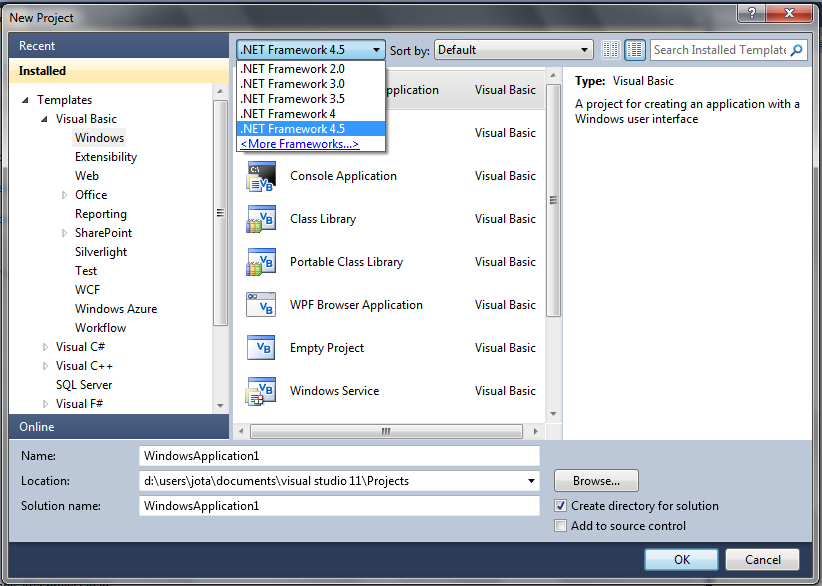The height and width of the screenshot is (586, 822).
Task: Toggle Create directory for solution checkbox
Action: point(560,506)
